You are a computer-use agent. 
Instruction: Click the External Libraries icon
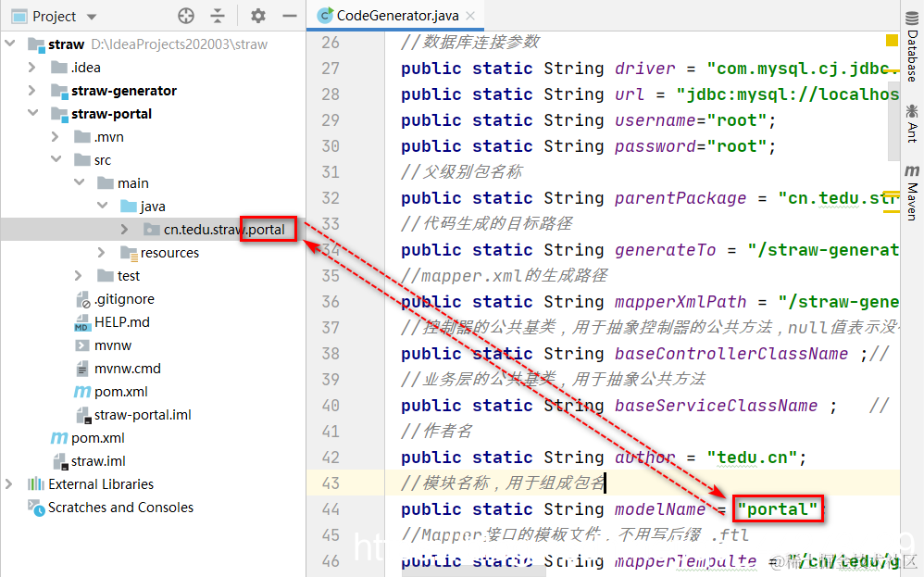point(36,483)
